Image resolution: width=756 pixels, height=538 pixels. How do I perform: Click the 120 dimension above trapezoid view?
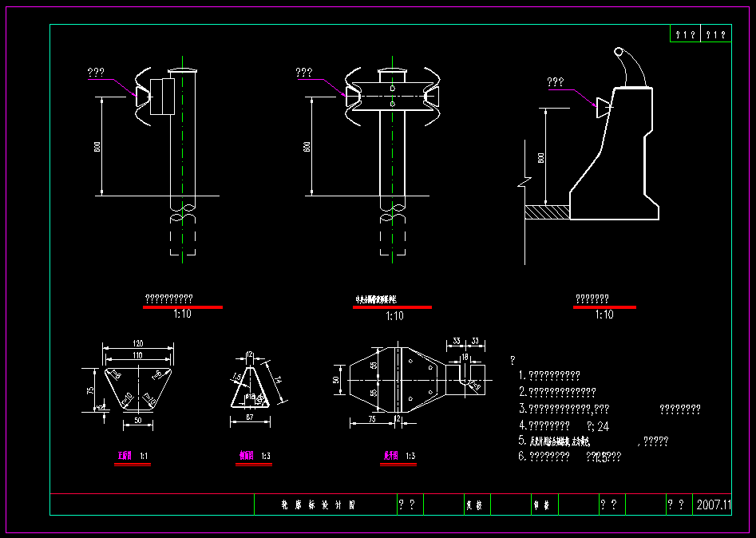[x=138, y=343]
